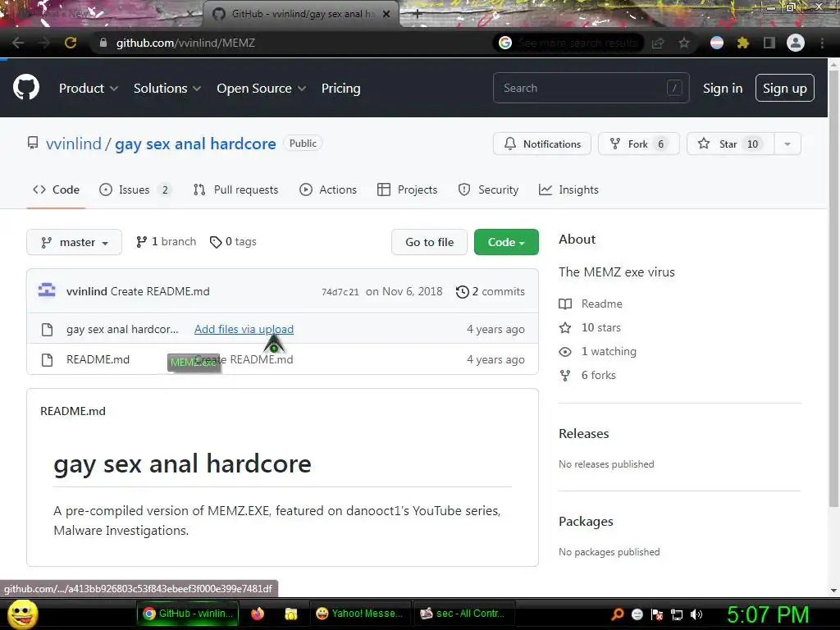Reload the page with refresh icon

(x=71, y=43)
